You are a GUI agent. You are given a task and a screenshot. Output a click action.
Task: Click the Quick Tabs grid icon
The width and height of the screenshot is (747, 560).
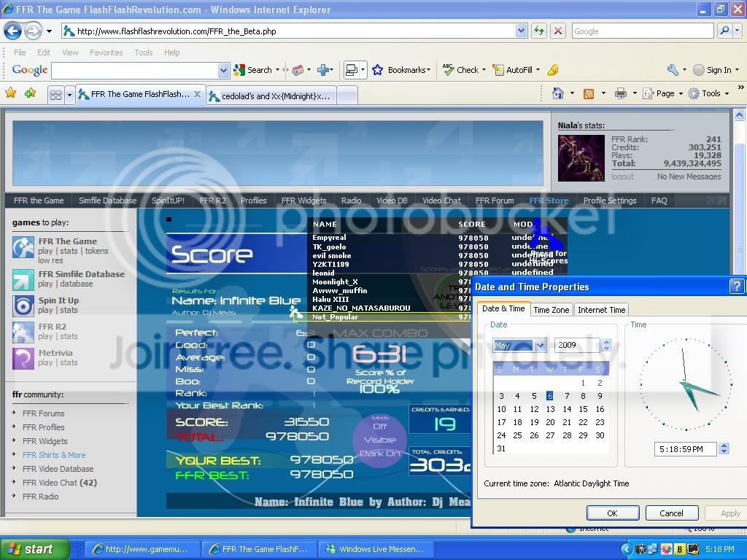(55, 95)
